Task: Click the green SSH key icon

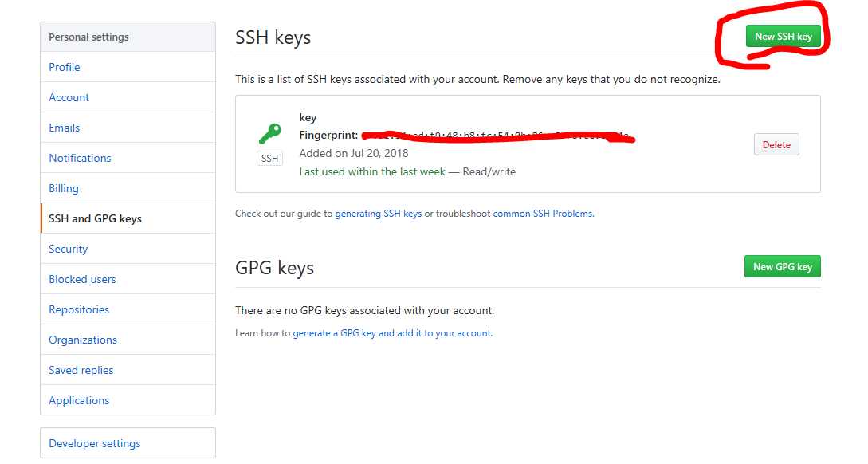Action: 269,133
